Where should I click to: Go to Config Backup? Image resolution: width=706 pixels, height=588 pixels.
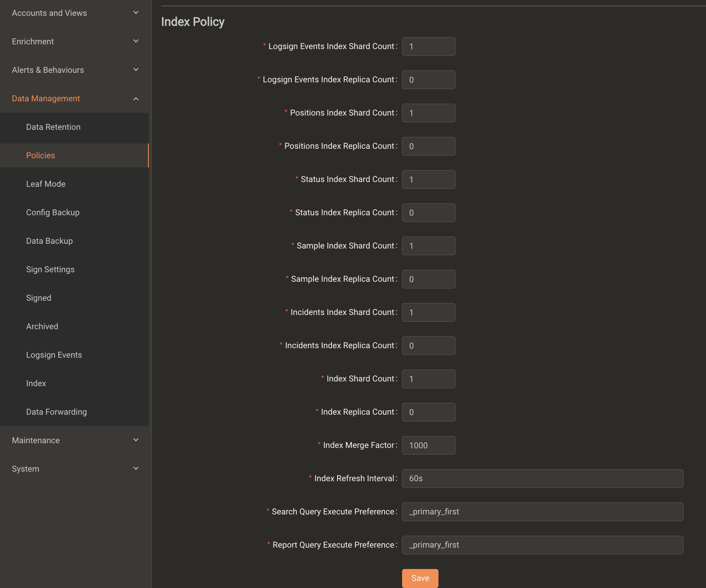pos(74,212)
